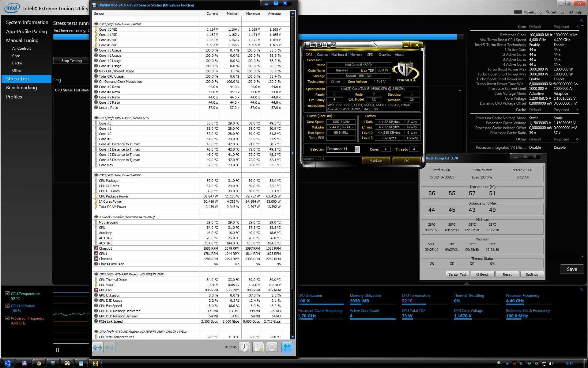Open XTU System Information page
Screen dimensions: 588x368
click(x=27, y=22)
